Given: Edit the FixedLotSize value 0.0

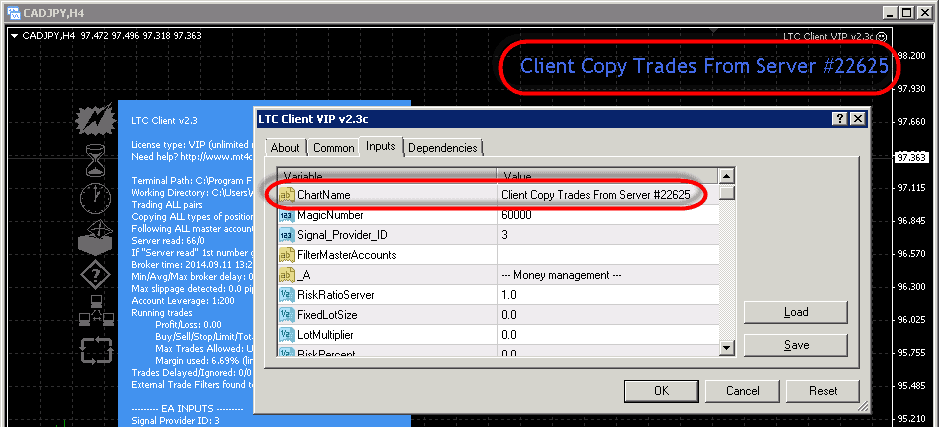Looking at the screenshot, I should point(608,314).
